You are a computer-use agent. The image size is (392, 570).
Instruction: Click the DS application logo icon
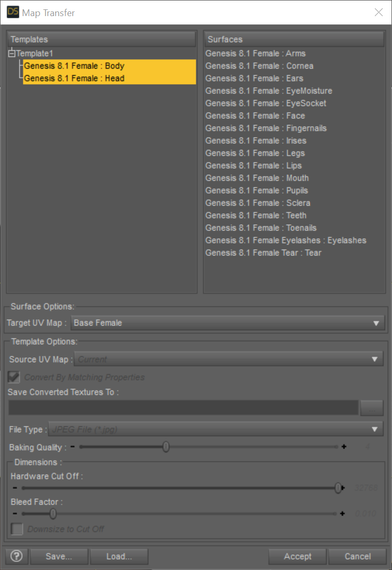point(13,12)
